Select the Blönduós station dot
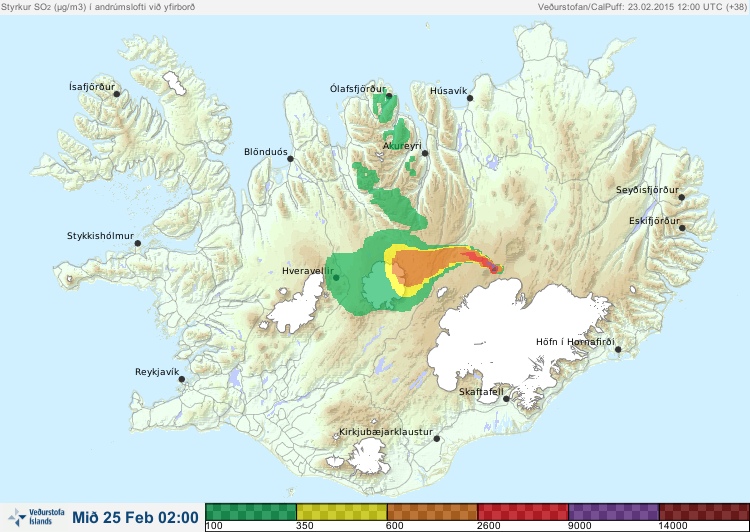The image size is (750, 532). pos(290,158)
